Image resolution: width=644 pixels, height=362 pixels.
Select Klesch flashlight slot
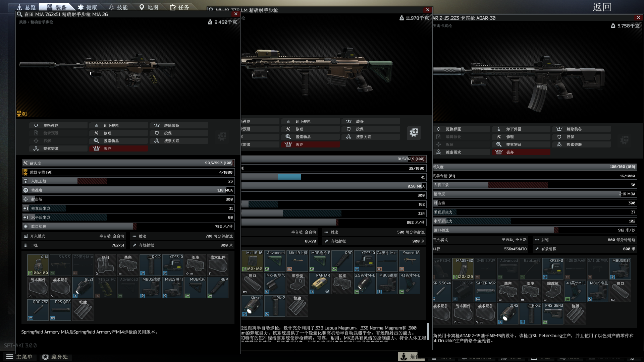[x=253, y=306]
